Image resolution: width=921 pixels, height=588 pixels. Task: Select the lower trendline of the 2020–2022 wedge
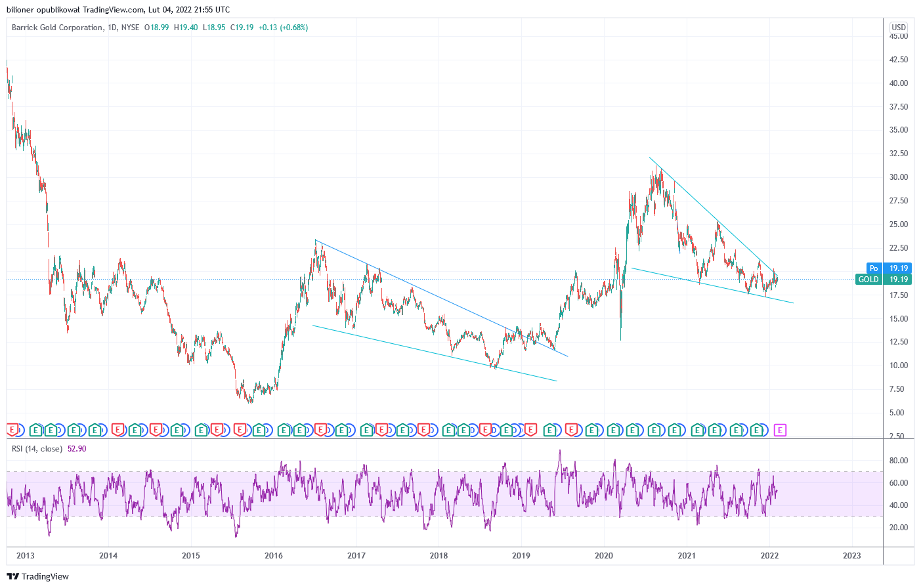pyautogui.click(x=712, y=285)
